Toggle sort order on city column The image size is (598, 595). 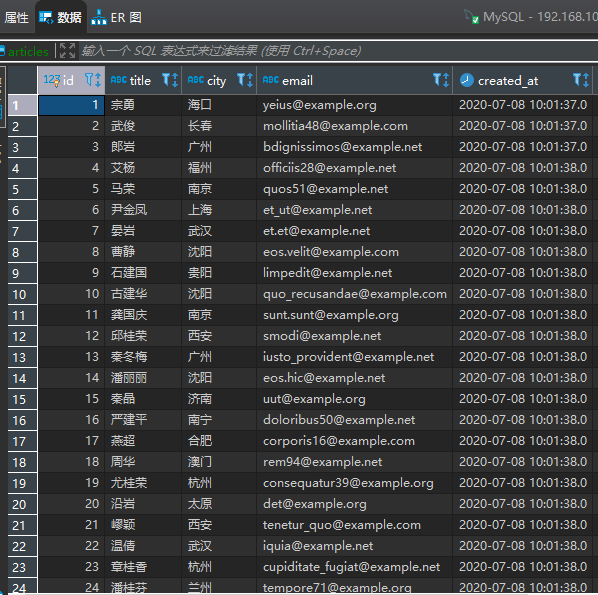(250, 80)
